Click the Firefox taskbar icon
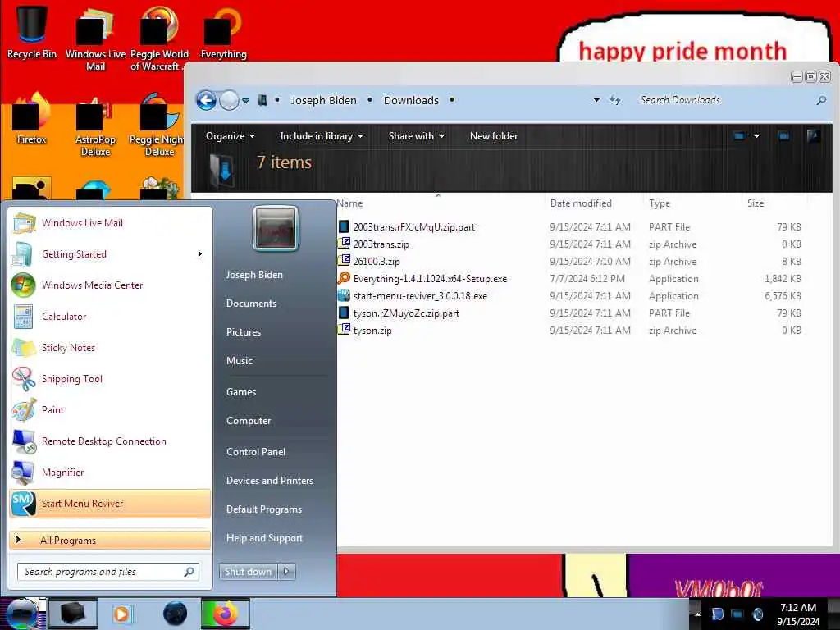 (x=226, y=614)
